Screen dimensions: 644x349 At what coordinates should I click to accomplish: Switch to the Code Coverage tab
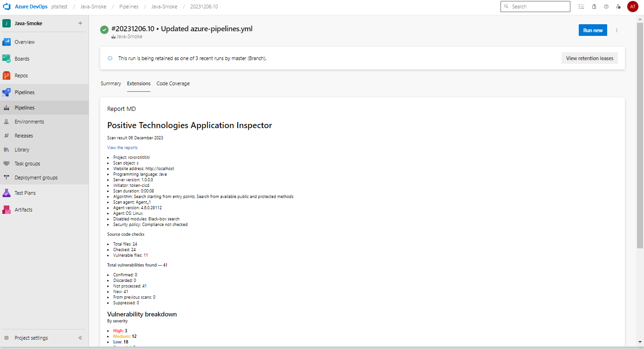[x=173, y=83]
